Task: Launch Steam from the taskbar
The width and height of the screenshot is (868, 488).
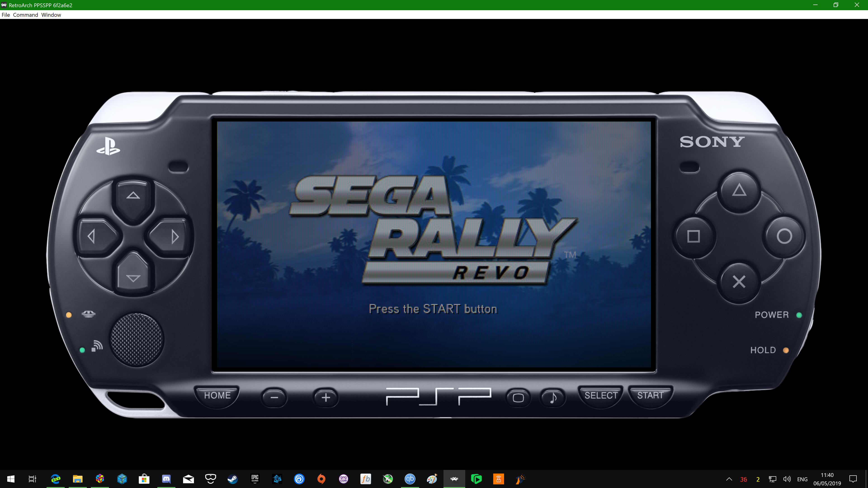Action: coord(233,479)
